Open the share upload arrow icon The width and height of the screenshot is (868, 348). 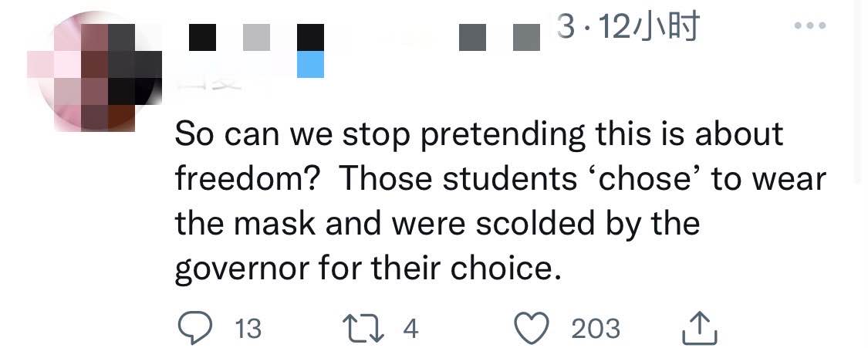click(700, 328)
